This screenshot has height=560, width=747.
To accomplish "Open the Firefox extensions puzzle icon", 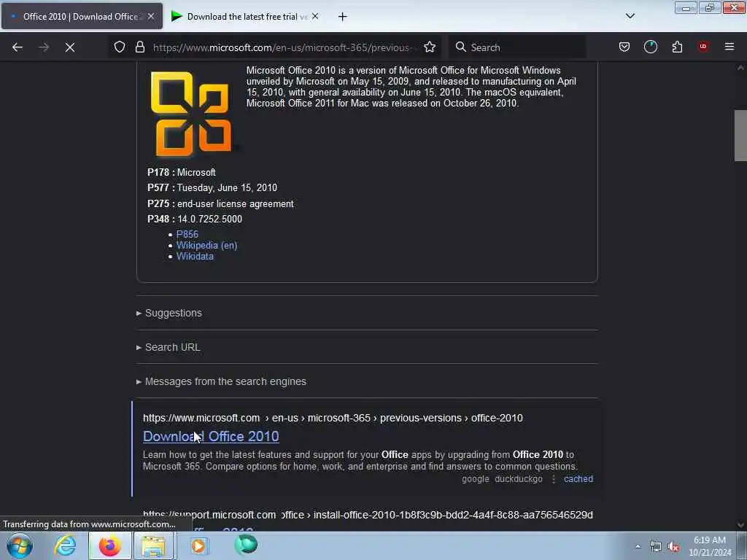I will click(677, 47).
